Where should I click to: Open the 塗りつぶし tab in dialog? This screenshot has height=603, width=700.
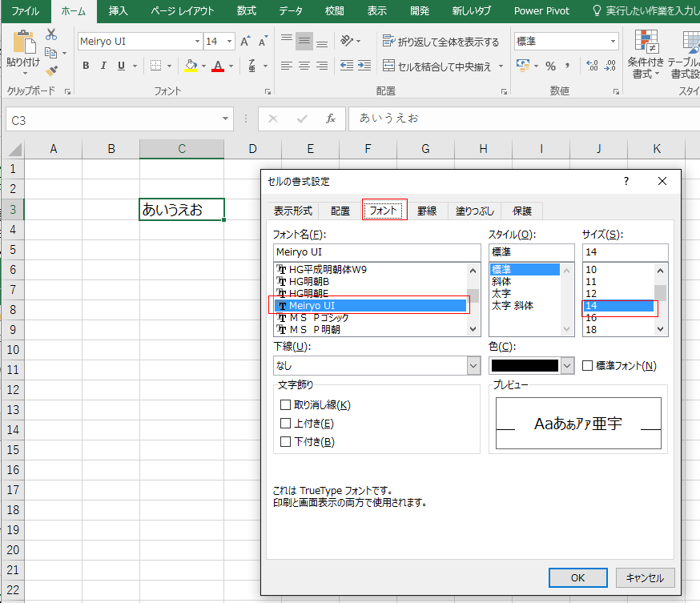pyautogui.click(x=475, y=211)
